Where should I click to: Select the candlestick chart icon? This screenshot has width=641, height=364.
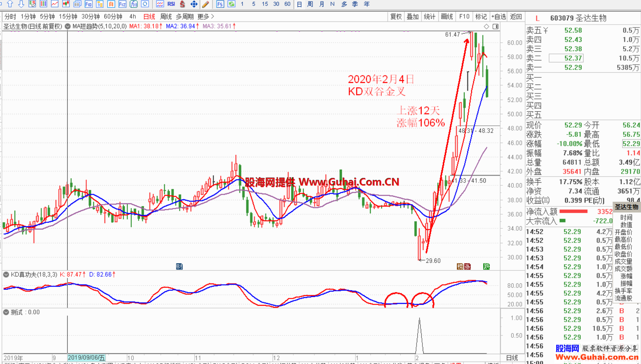[66, 4]
